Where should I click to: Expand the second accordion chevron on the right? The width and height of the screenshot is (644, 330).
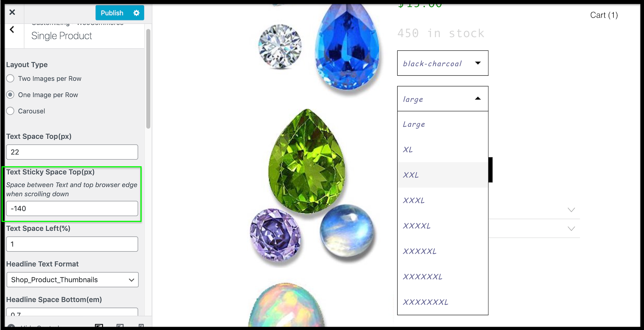point(571,228)
